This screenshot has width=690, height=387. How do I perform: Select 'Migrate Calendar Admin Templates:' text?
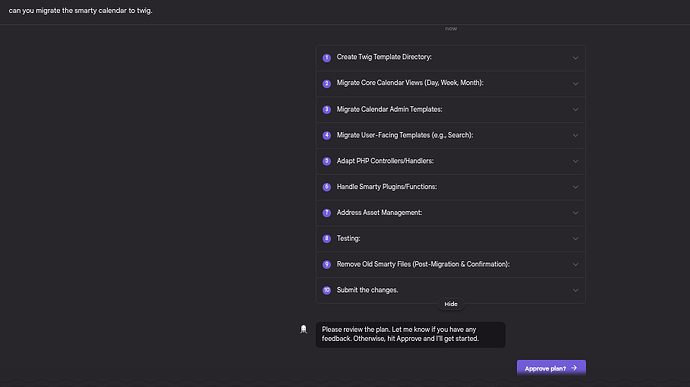click(389, 109)
